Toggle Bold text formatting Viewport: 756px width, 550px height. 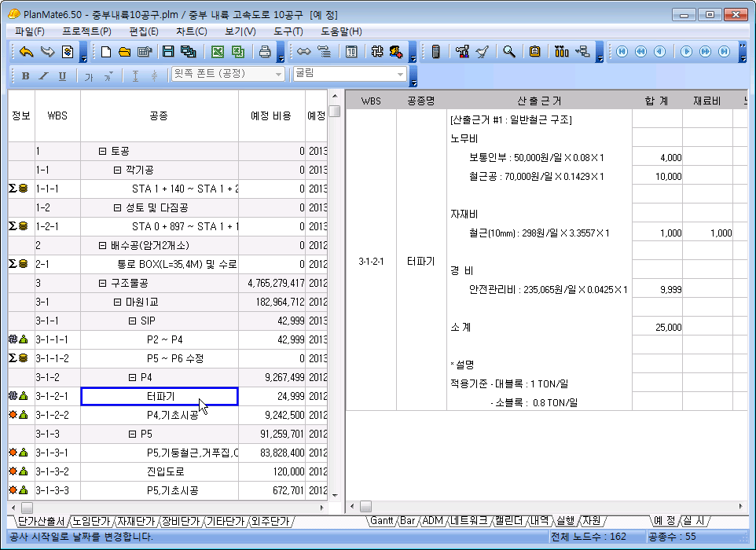tap(25, 75)
